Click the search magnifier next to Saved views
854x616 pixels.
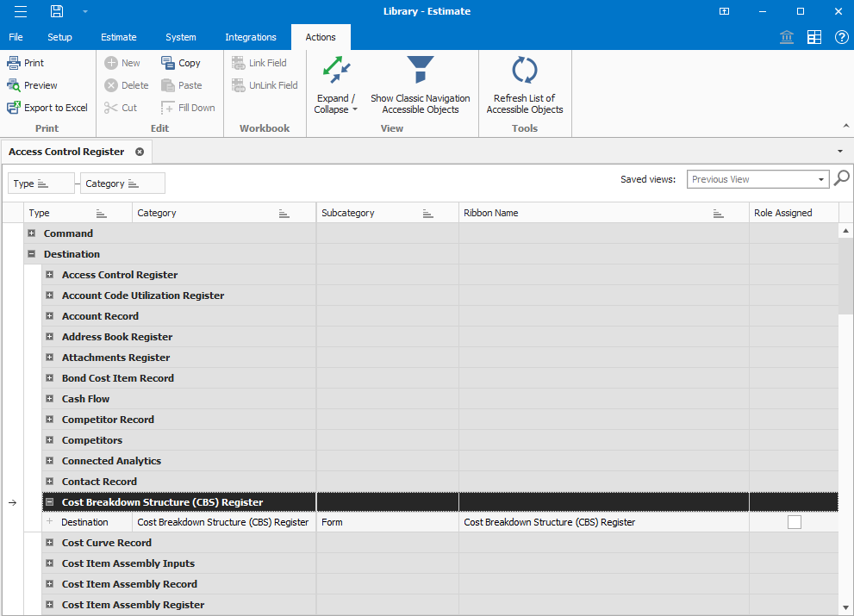click(x=842, y=178)
